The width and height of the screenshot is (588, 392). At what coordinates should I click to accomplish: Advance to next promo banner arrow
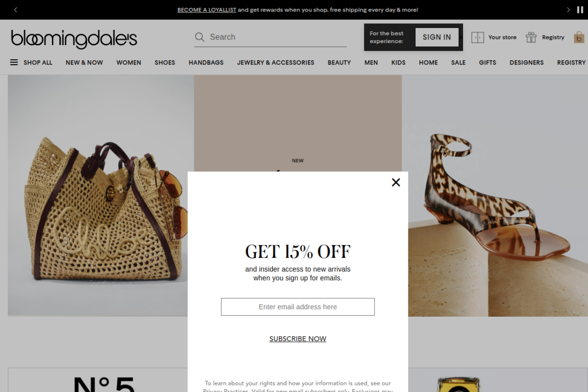click(x=568, y=10)
